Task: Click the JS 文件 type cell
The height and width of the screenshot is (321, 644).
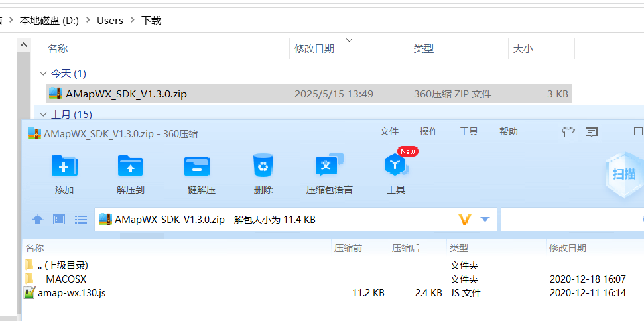Action: [x=466, y=293]
